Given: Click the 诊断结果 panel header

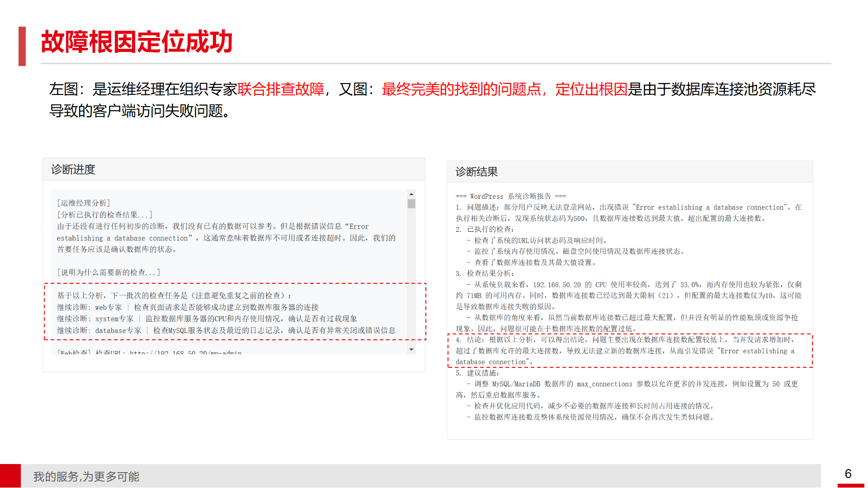Looking at the screenshot, I should pyautogui.click(x=476, y=172).
